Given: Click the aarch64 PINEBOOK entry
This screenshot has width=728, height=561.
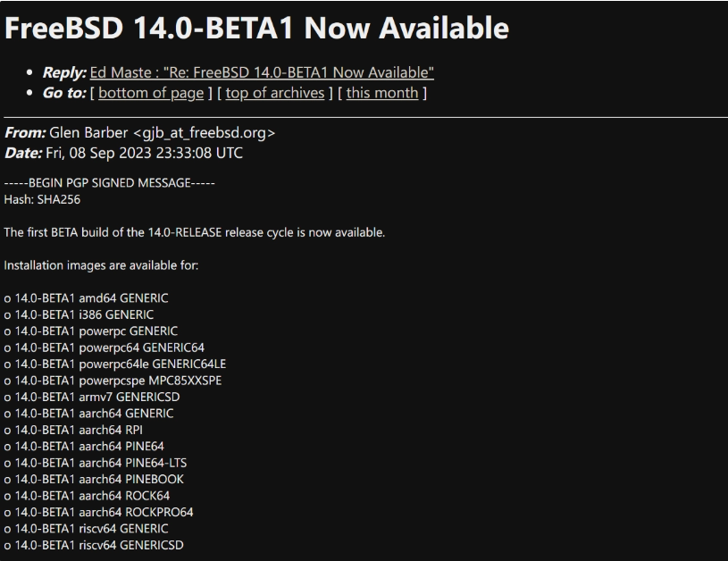Looking at the screenshot, I should (95, 480).
